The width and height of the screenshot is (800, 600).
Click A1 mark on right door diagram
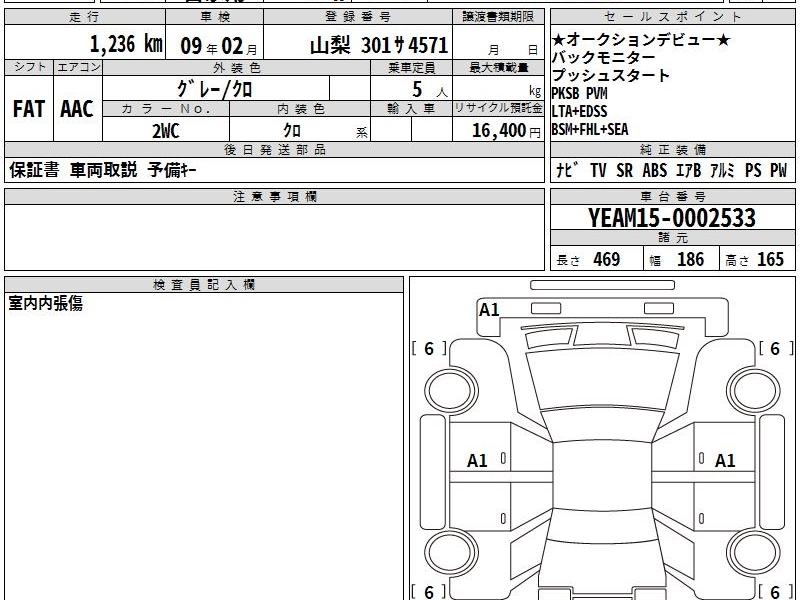click(725, 461)
